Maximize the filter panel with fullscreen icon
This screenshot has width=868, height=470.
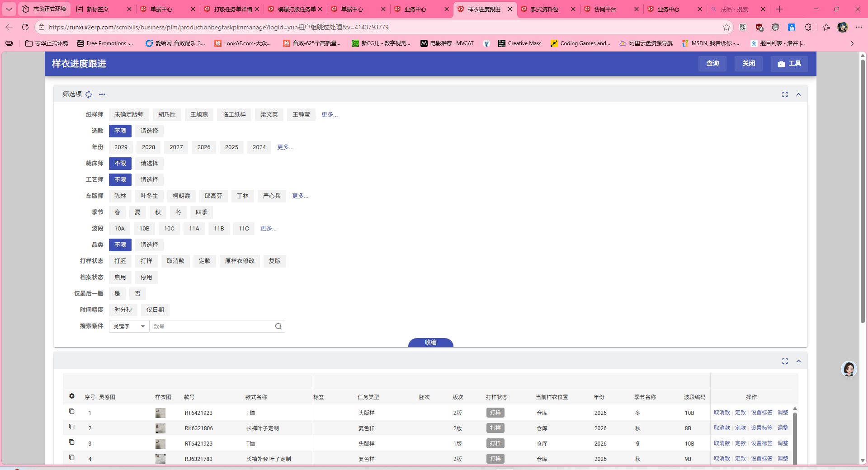click(x=785, y=94)
